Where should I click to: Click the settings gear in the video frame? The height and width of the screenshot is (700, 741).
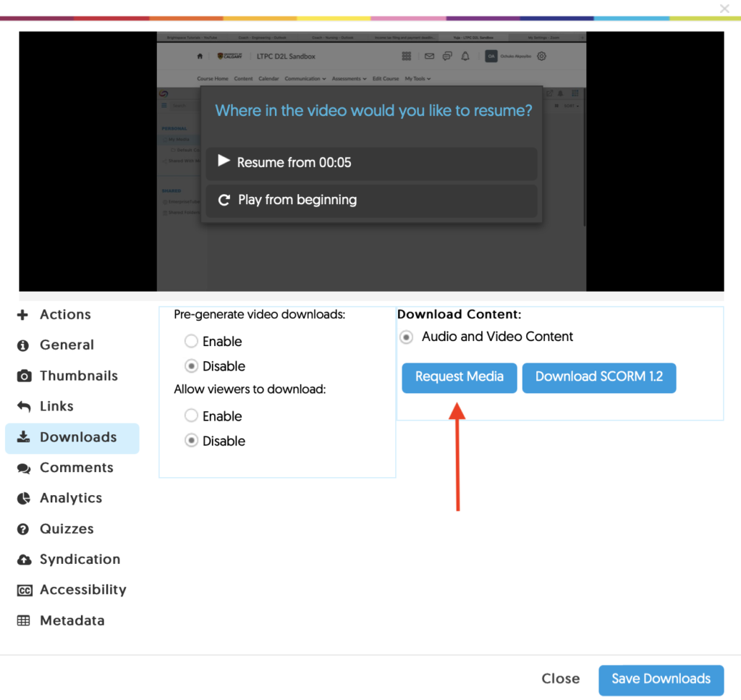[541, 56]
